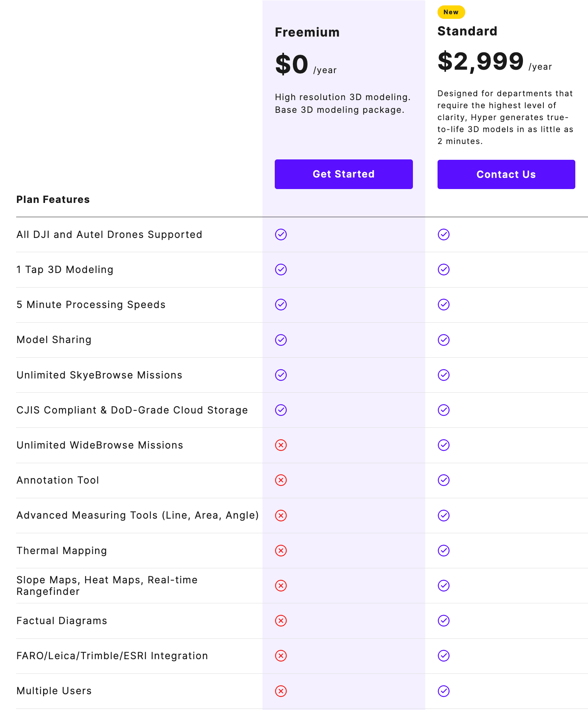Click Freemium red X for Unlimited WideBrowse Missions
The width and height of the screenshot is (588, 710).
pyautogui.click(x=281, y=445)
